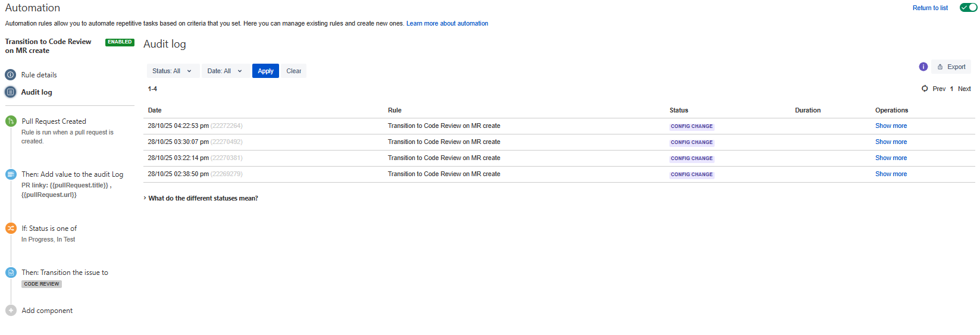Open Pull Request Created trigger component
980x335 pixels.
point(54,121)
